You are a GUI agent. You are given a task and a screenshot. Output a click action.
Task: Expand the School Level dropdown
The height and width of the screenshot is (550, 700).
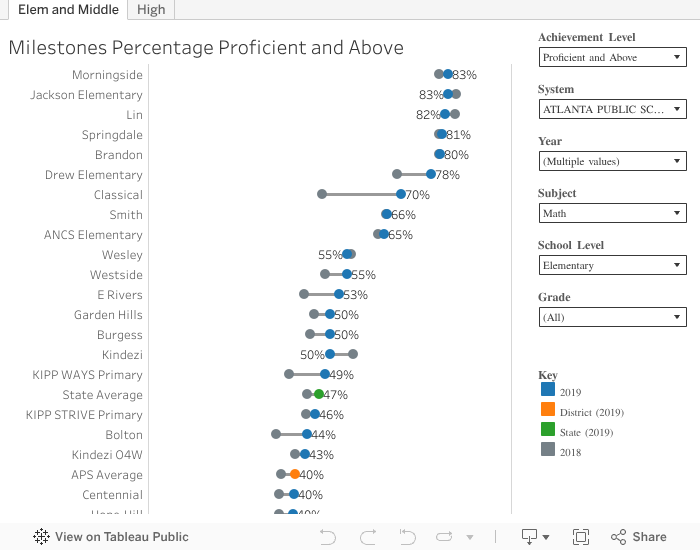click(x=612, y=265)
